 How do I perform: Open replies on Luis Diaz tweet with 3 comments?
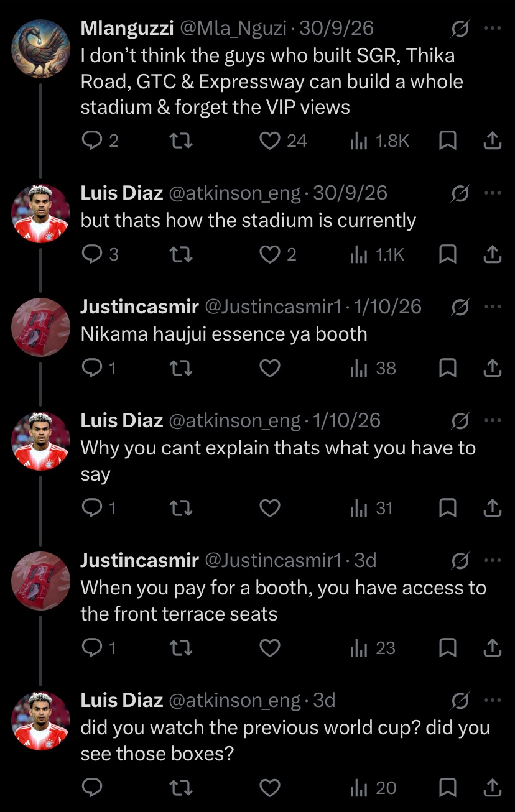[100, 254]
